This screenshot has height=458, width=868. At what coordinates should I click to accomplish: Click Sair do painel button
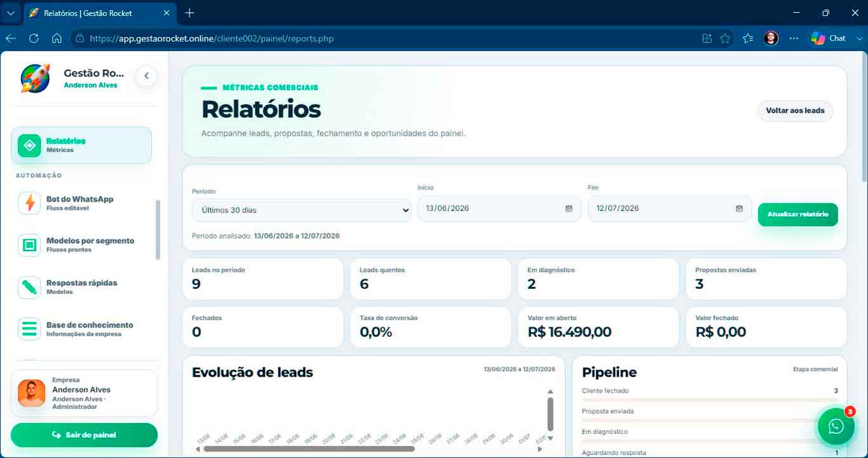(x=84, y=435)
